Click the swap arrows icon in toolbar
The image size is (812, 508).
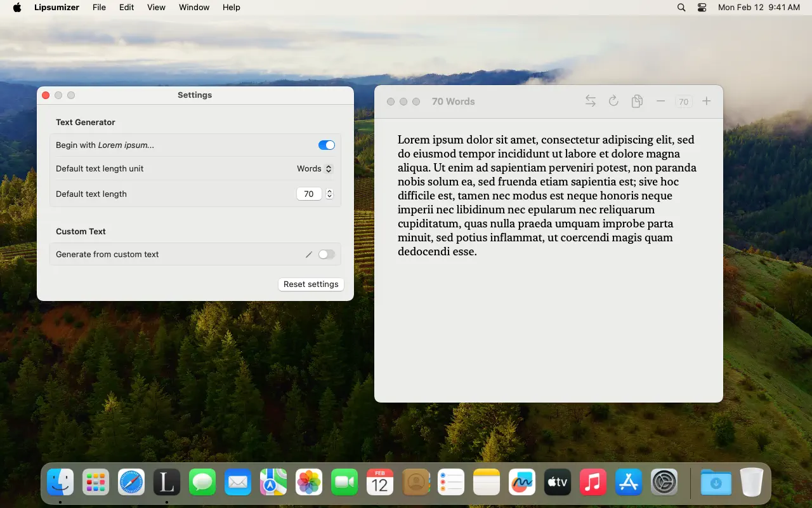pos(590,101)
